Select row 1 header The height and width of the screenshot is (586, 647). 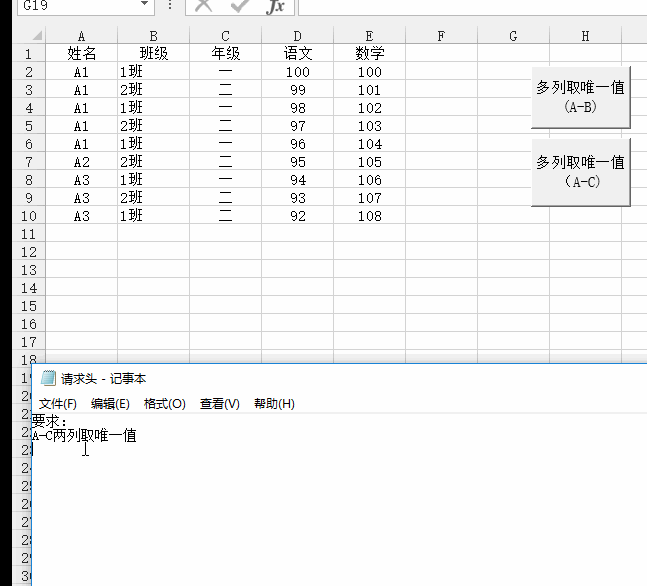[x=28, y=53]
